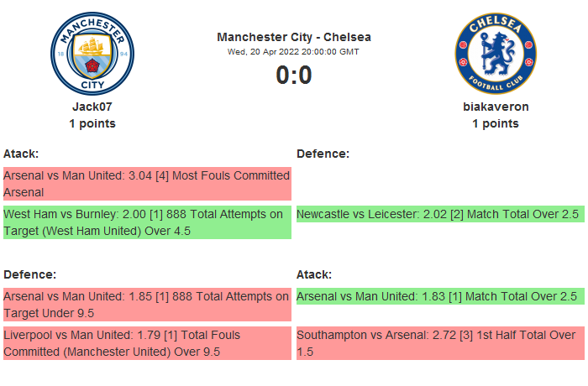Select the Most Fouls Committed Arsenal bet

tap(147, 184)
